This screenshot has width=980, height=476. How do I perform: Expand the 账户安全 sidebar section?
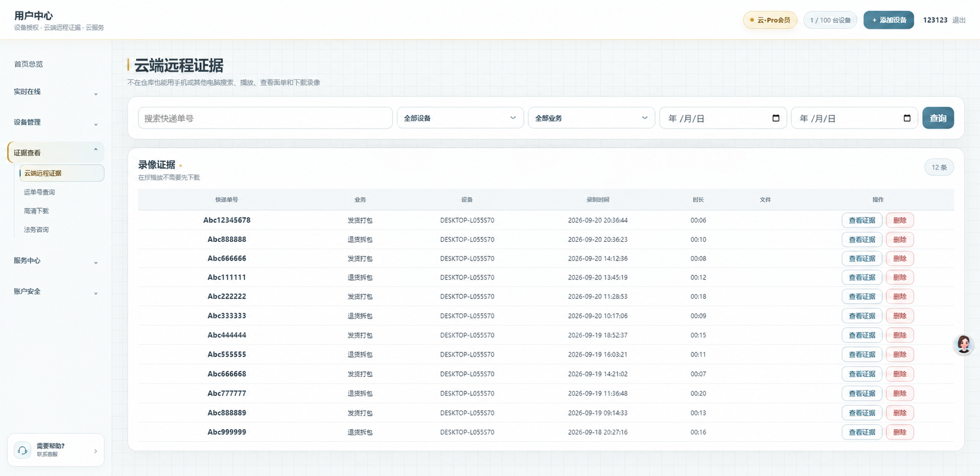coord(56,291)
